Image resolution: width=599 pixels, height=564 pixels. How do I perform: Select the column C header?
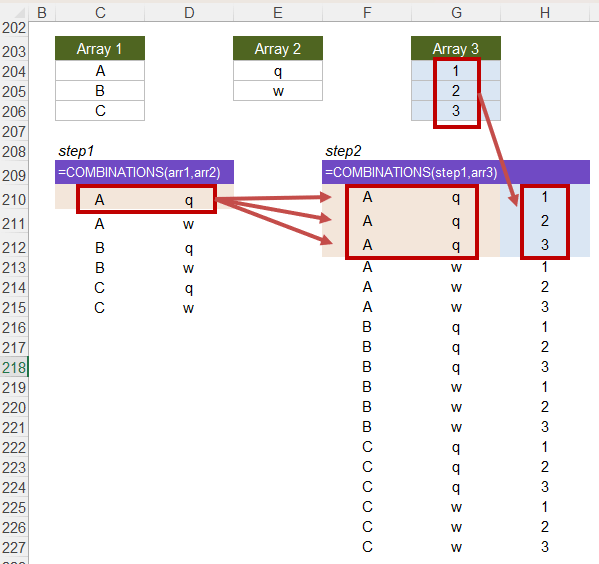[x=100, y=13]
